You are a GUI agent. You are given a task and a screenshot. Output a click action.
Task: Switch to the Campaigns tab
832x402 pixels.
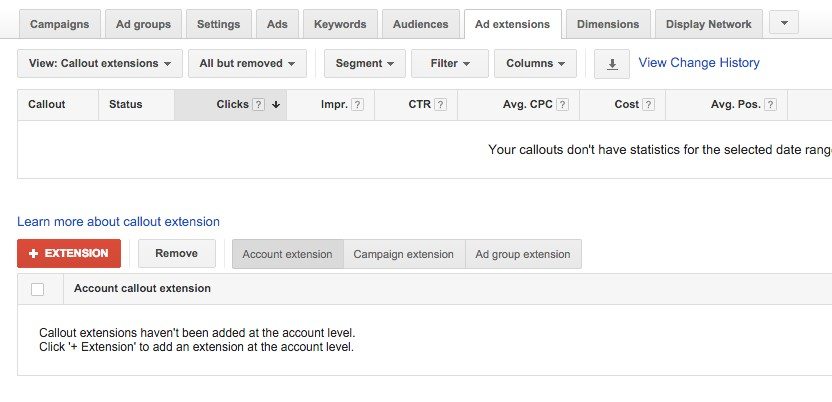(59, 24)
